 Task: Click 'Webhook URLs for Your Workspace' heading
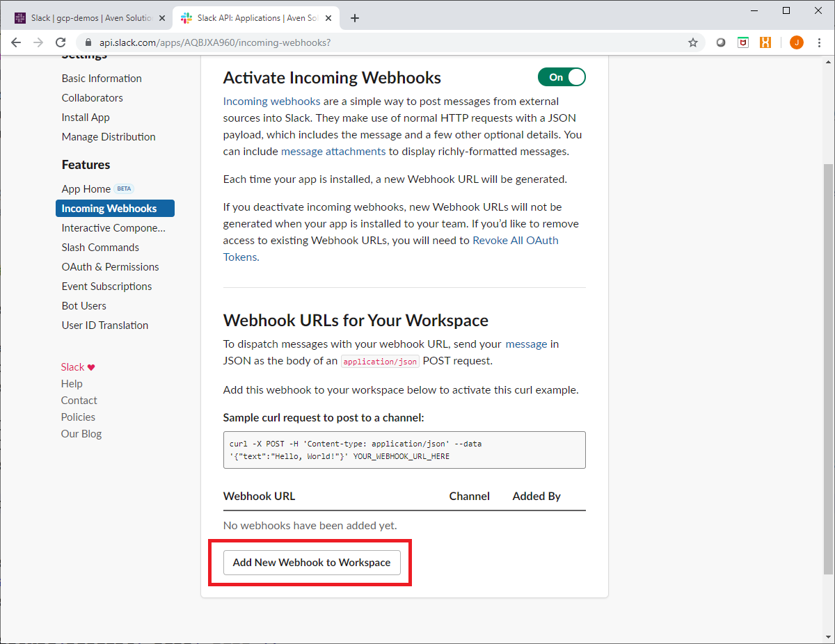(x=356, y=321)
